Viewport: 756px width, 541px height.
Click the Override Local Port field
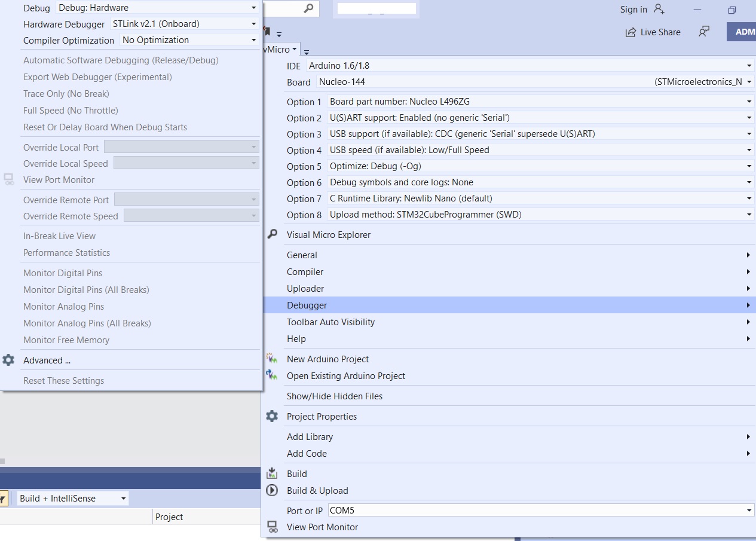click(182, 146)
